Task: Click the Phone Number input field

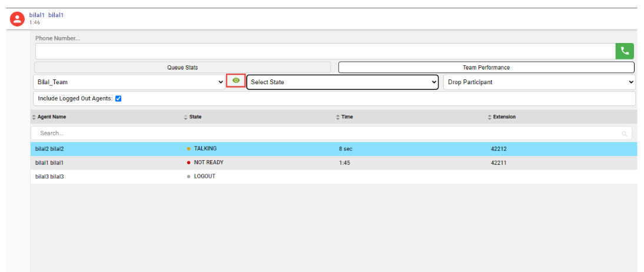Action: [325, 51]
